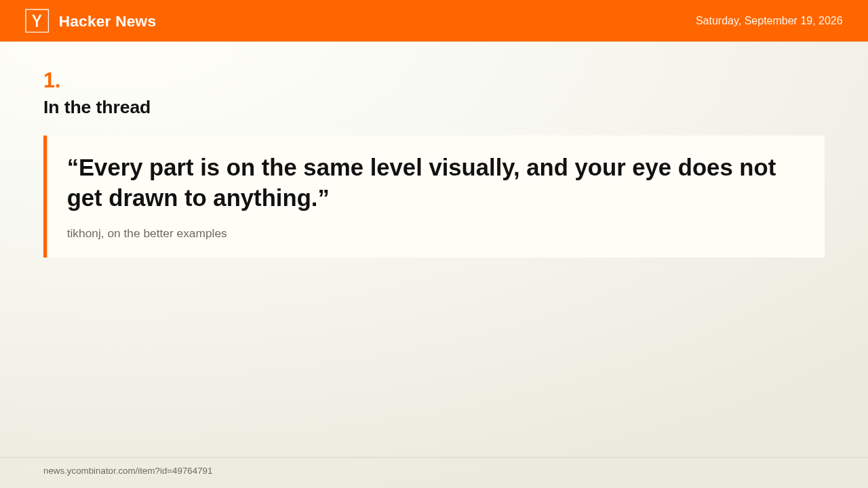
Task: Click the closing quotation mark after anything
Action: click(323, 195)
